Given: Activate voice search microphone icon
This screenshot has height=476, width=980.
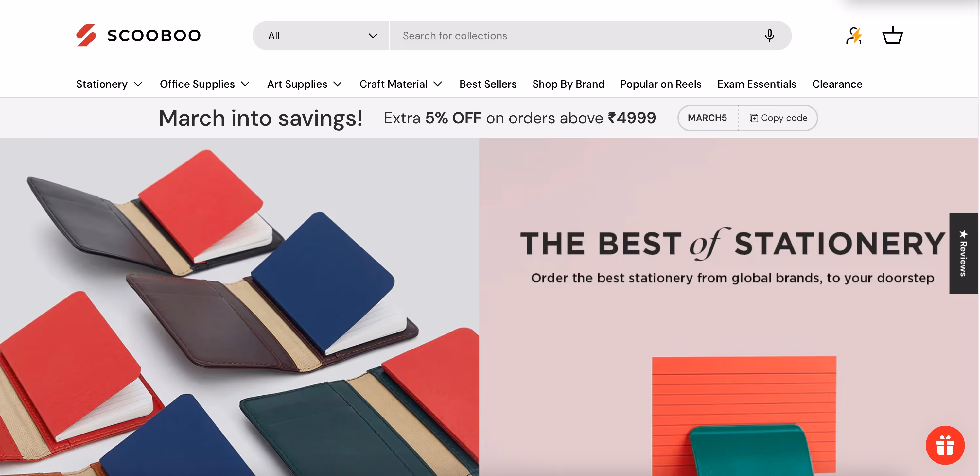Looking at the screenshot, I should [769, 35].
